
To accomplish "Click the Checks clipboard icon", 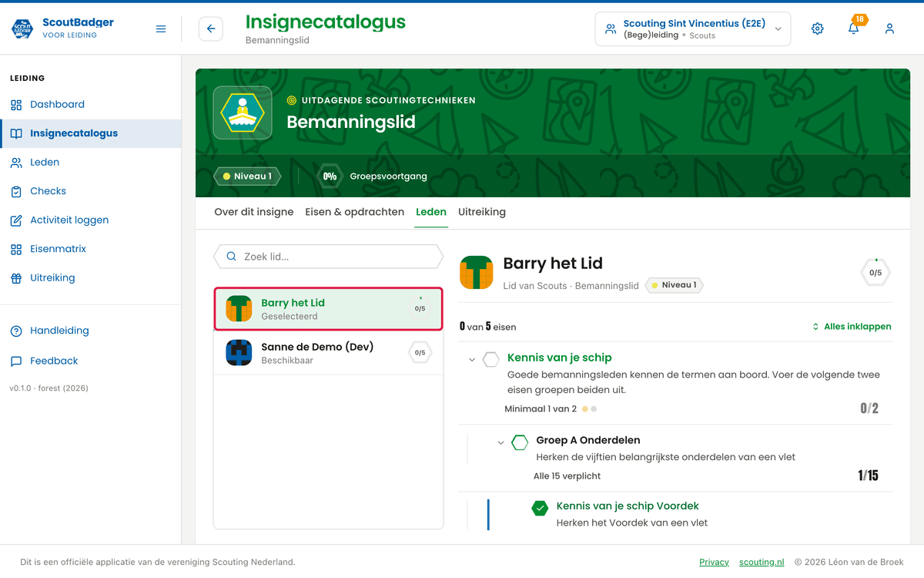I will (16, 191).
